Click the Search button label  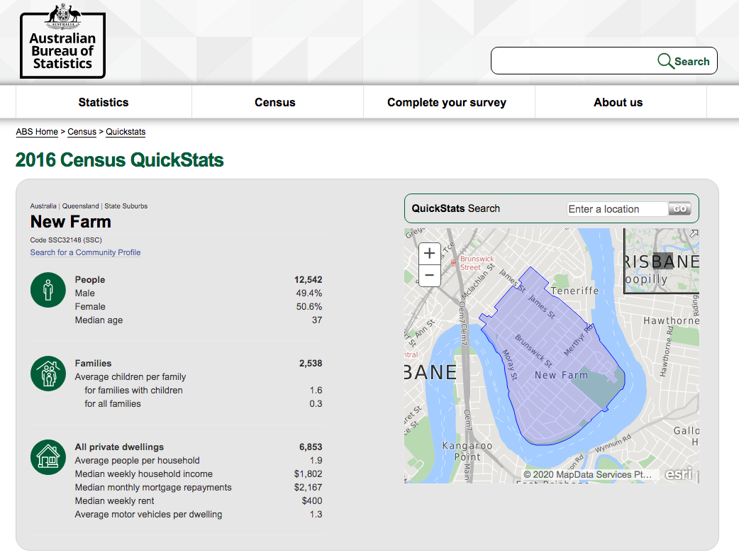point(691,61)
